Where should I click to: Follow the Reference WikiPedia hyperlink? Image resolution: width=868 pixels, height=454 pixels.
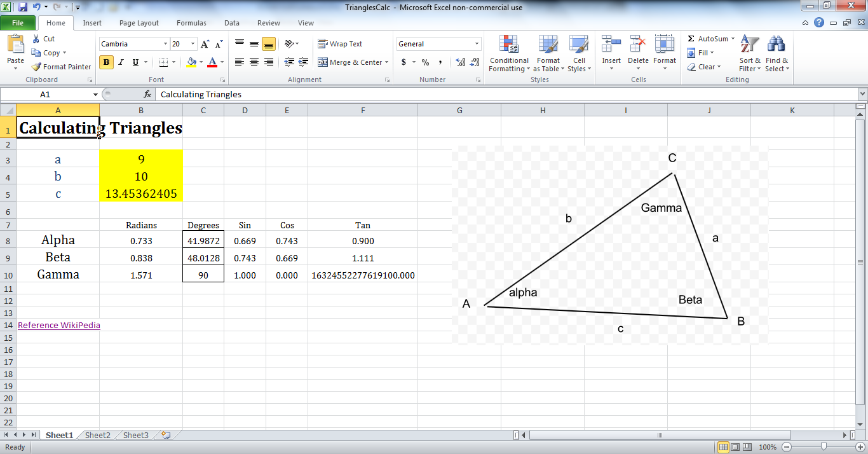[x=58, y=325]
